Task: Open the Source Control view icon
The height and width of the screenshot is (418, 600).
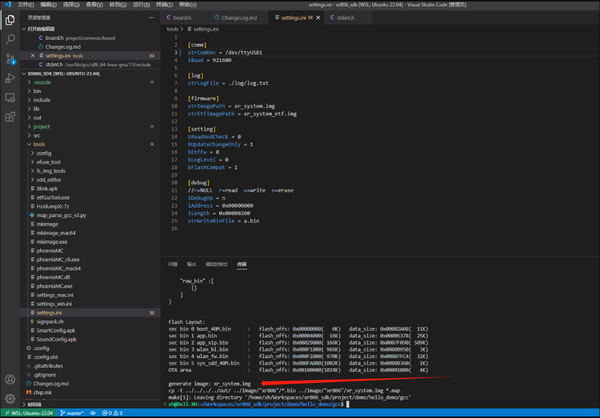Action: [10, 59]
